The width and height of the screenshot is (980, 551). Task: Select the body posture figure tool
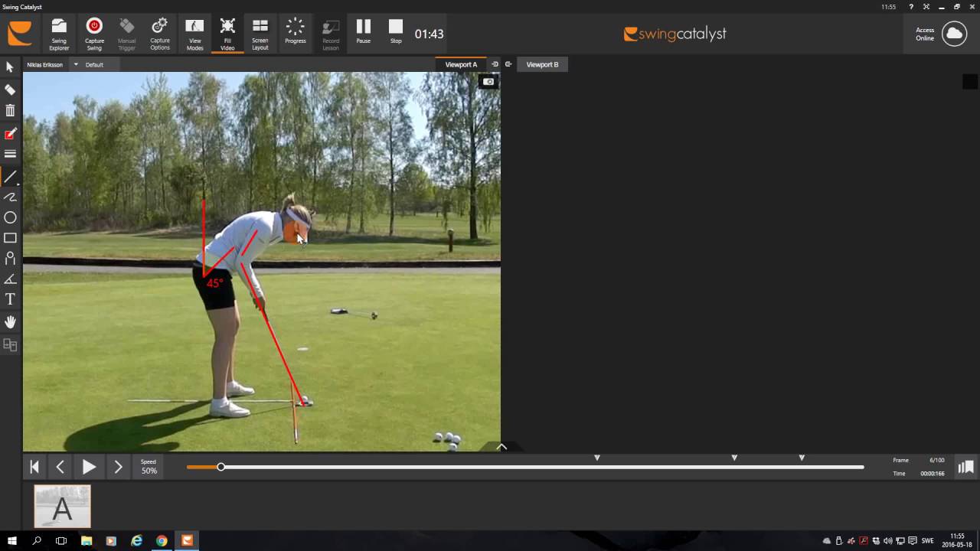coord(10,259)
